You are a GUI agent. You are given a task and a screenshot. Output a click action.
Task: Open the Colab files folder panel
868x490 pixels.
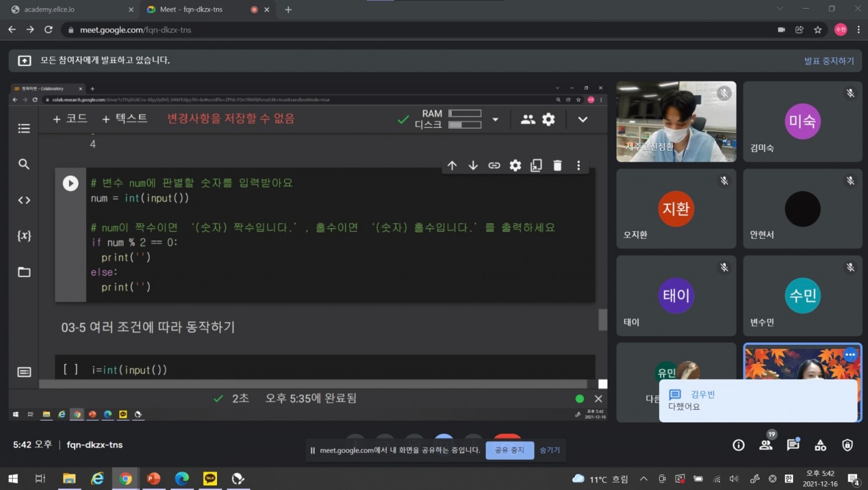point(24,272)
